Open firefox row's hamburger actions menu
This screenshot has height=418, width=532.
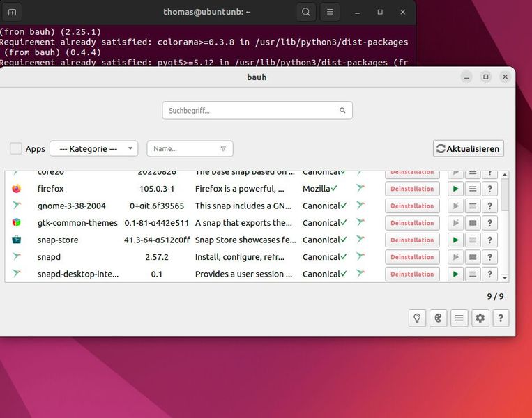[473, 189]
